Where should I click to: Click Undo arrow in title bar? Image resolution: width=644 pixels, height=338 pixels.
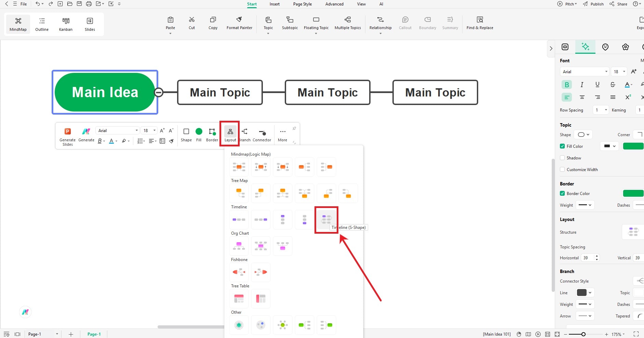tap(37, 4)
